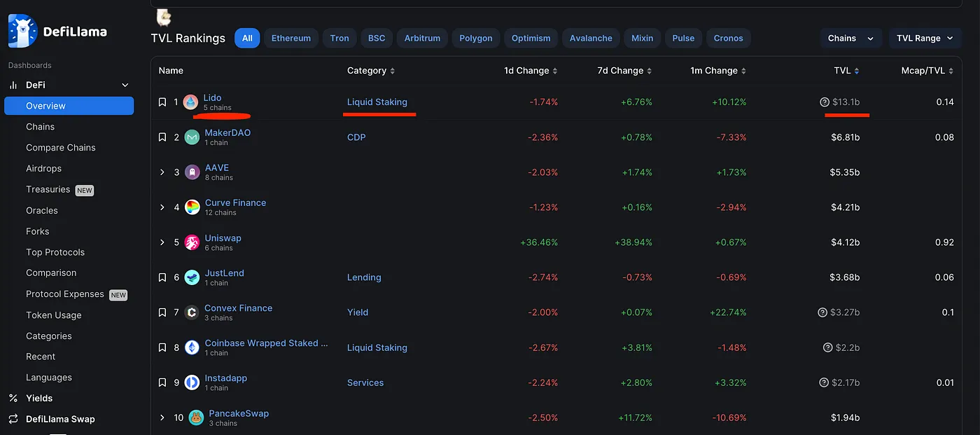Open the Liquid Staking category link for Lido
Viewport: 980px width, 435px height.
(x=377, y=102)
